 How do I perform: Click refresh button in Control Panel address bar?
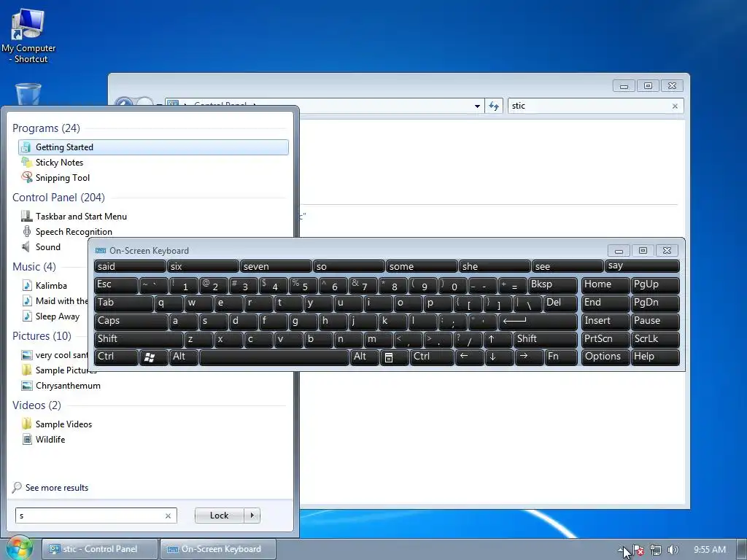(494, 106)
